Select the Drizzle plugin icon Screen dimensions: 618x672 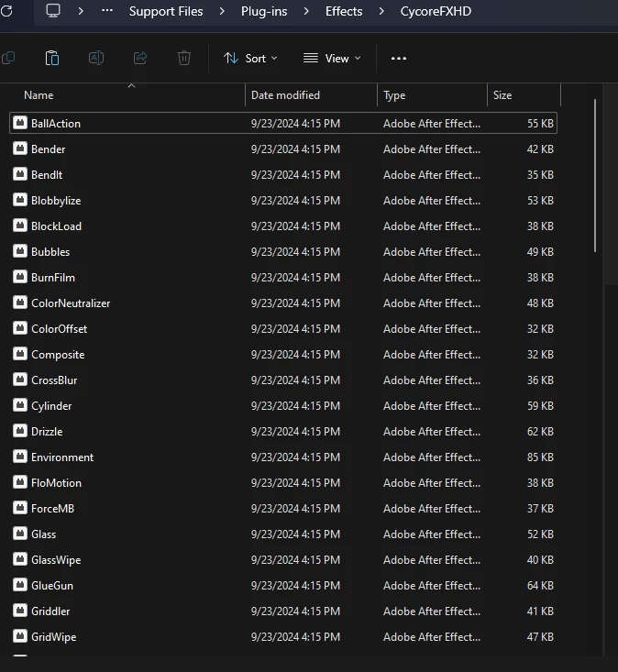(20, 431)
